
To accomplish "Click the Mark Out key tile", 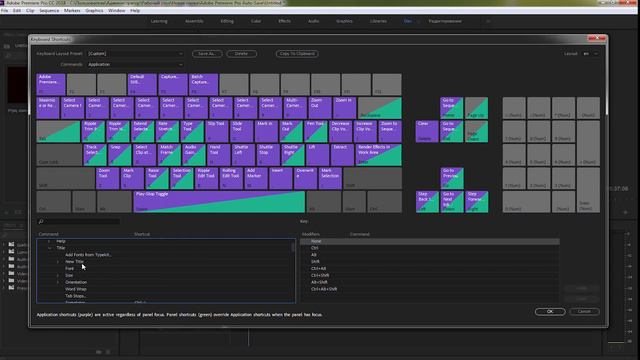I will (x=291, y=131).
